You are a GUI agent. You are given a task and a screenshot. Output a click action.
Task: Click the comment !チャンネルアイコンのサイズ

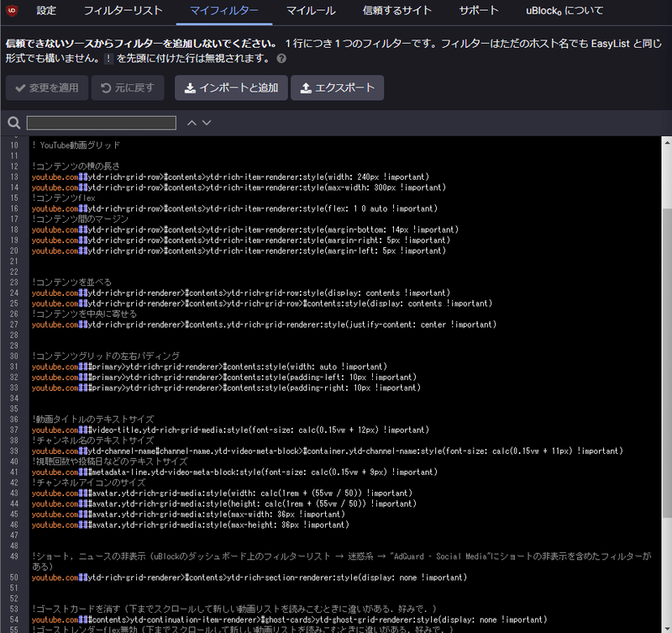point(89,483)
